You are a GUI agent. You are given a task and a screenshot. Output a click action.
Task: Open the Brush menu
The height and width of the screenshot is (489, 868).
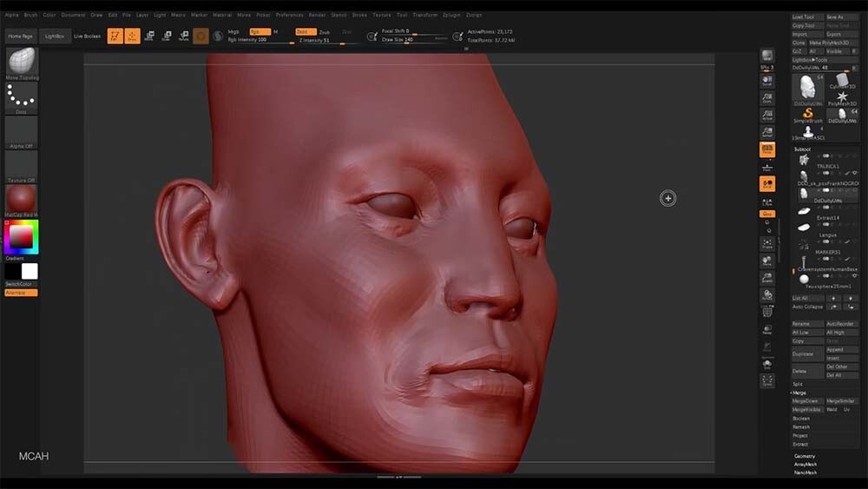[x=30, y=15]
